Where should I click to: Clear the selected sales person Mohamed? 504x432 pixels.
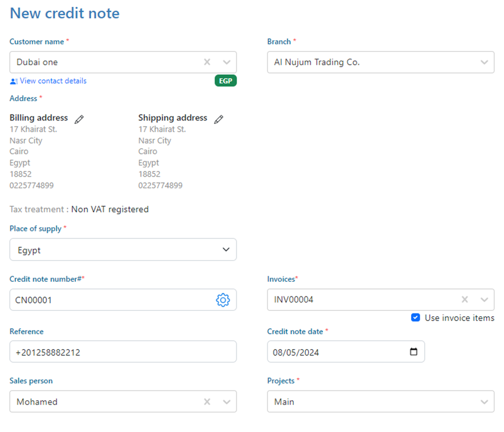tap(207, 402)
